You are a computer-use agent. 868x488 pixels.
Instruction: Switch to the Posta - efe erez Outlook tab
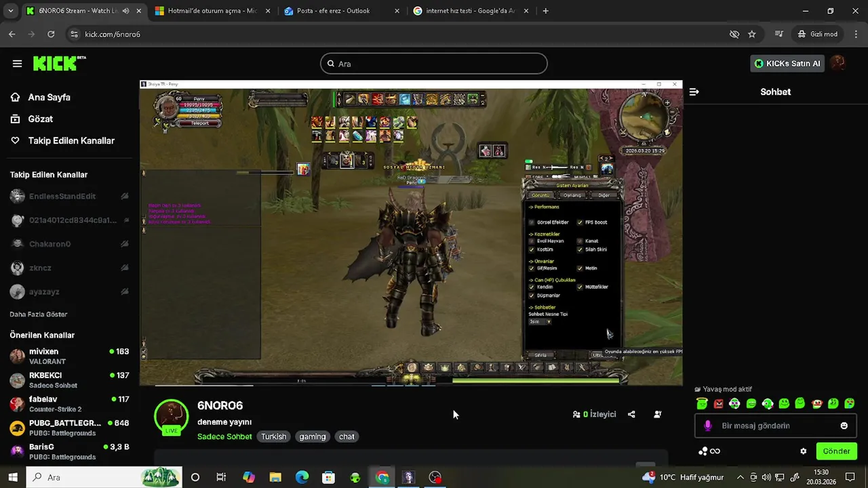point(340,11)
